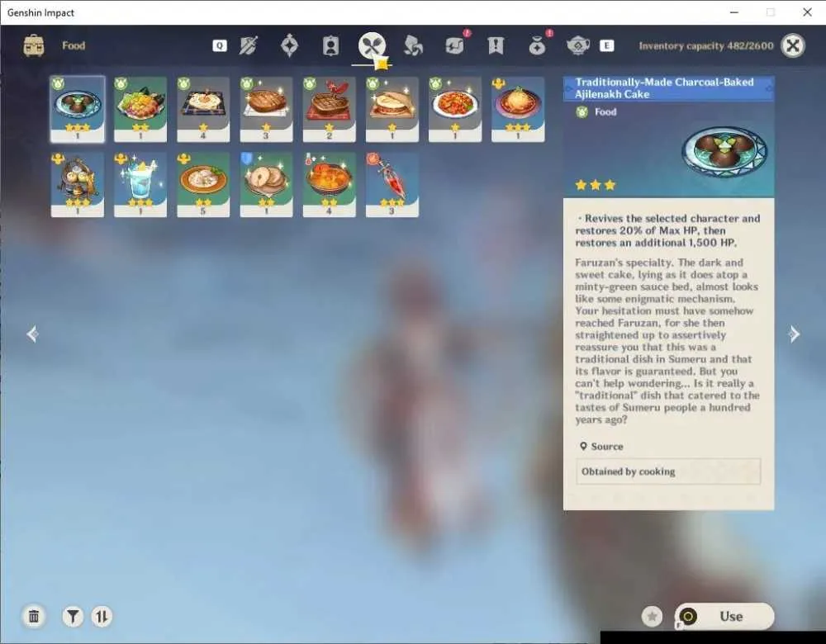The image size is (826, 644).
Task: Select the two-star dish with count 5
Action: 203,185
